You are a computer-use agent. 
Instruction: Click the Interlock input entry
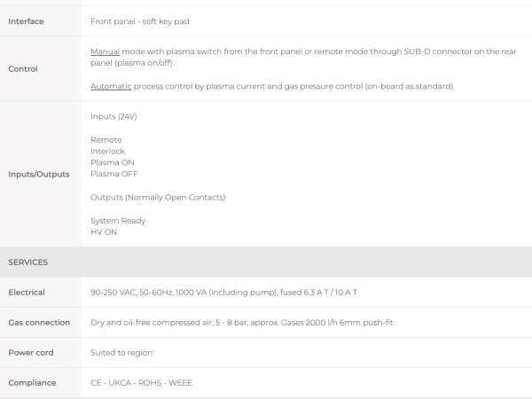click(x=107, y=152)
